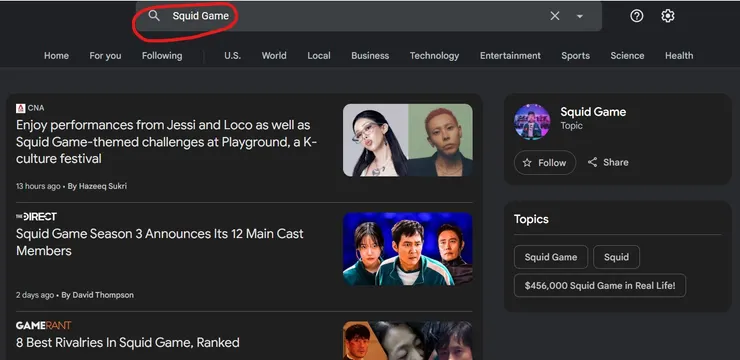The width and height of the screenshot is (740, 360).
Task: Click the Squid Game topic title
Action: click(x=593, y=112)
